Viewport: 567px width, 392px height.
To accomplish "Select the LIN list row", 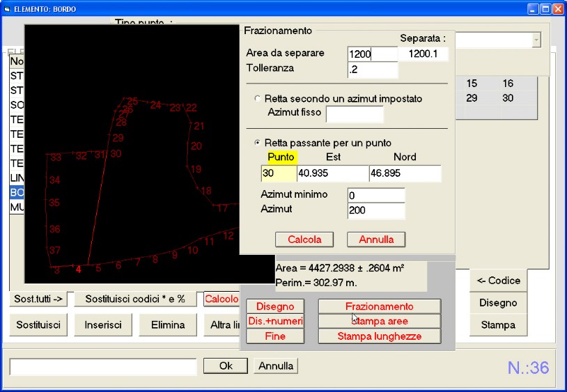I will click(17, 178).
